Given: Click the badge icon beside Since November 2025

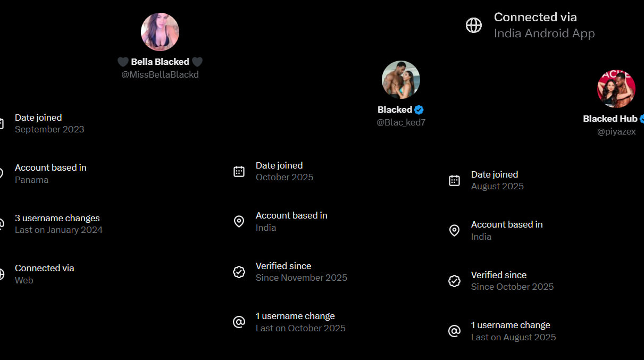Looking at the screenshot, I should [x=239, y=272].
